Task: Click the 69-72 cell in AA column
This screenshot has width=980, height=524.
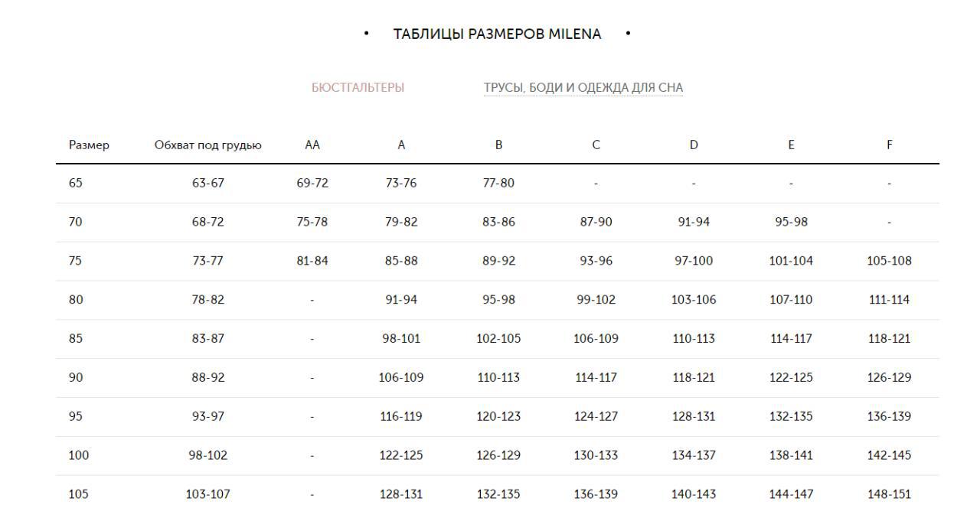Action: pyautogui.click(x=312, y=184)
